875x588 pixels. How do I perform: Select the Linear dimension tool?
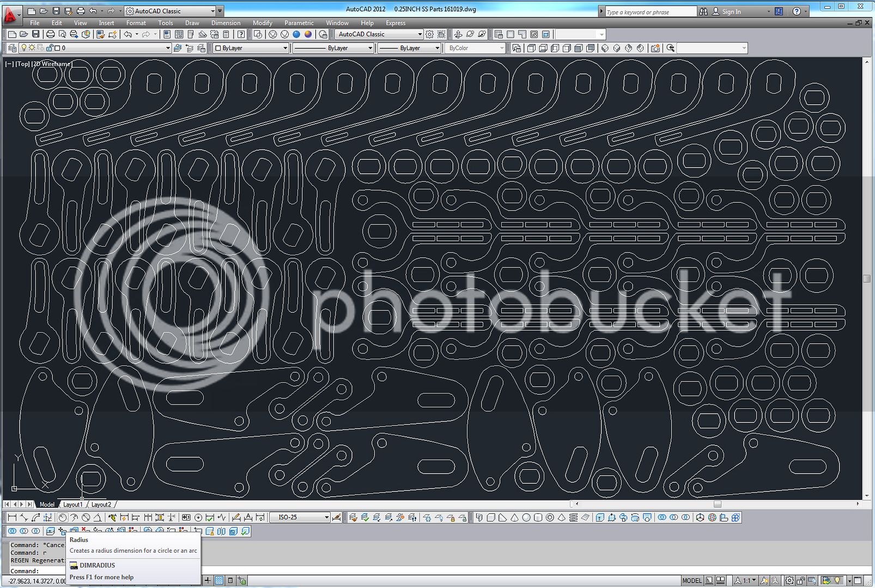(x=12, y=517)
